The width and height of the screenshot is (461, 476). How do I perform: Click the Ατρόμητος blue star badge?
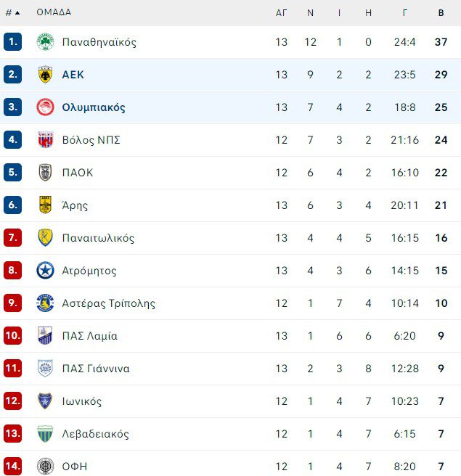45,271
